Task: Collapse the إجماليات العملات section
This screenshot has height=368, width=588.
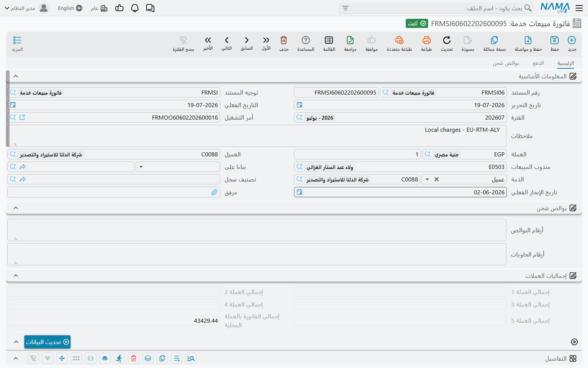Action: click(x=16, y=276)
